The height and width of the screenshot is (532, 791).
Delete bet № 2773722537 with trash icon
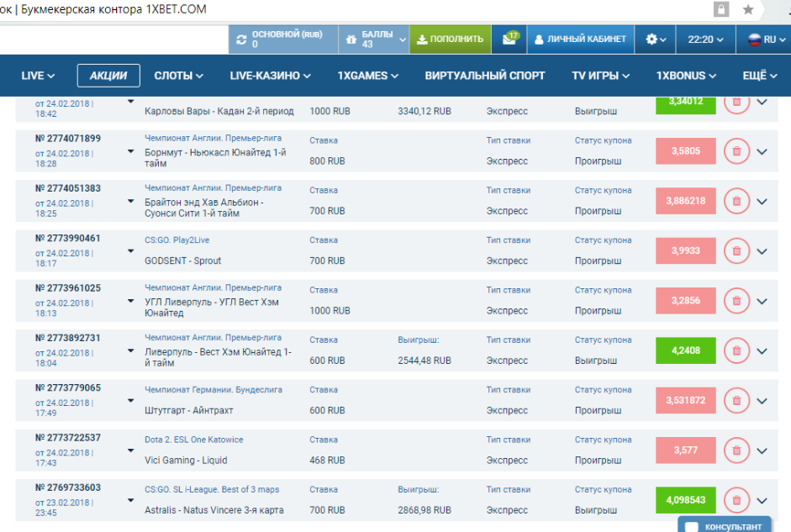[736, 450]
